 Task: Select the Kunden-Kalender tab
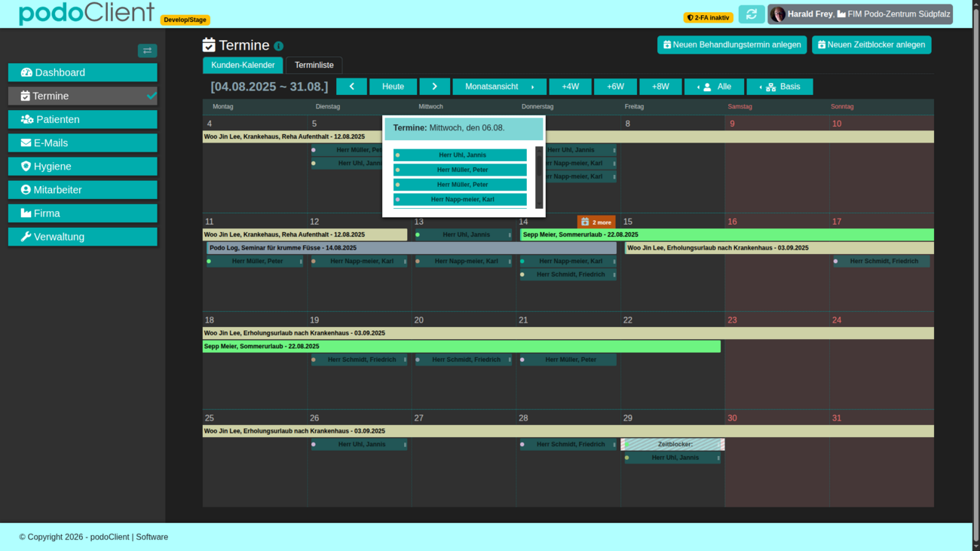pos(243,66)
